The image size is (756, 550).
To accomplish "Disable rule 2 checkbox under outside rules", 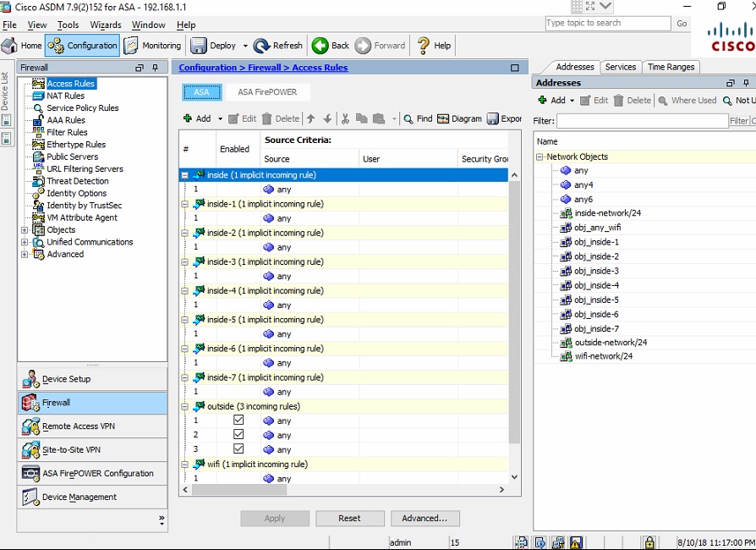I will click(x=238, y=435).
